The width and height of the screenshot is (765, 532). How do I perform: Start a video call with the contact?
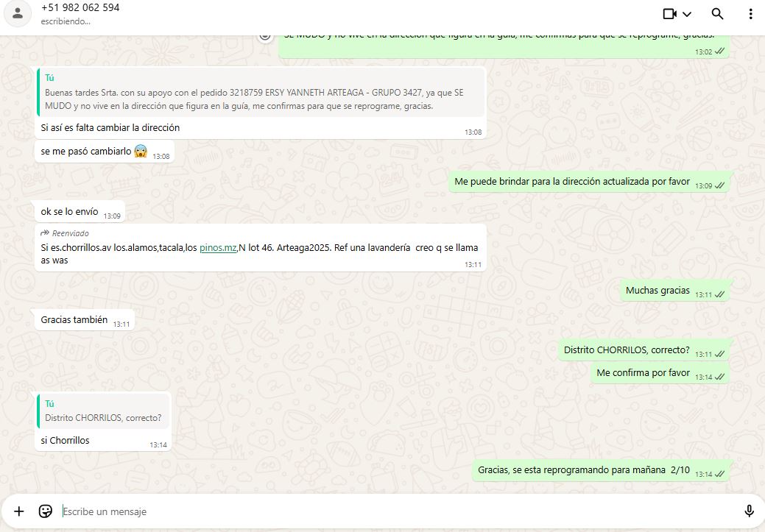[x=669, y=14]
